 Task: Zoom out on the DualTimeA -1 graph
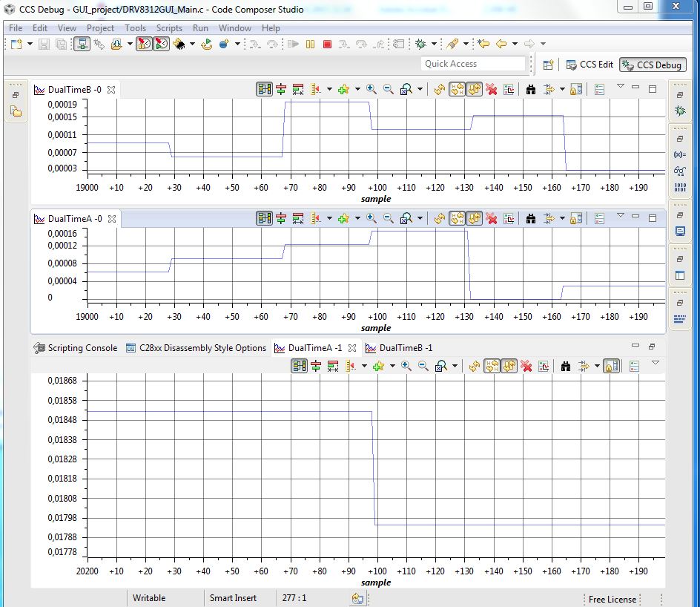tap(423, 367)
